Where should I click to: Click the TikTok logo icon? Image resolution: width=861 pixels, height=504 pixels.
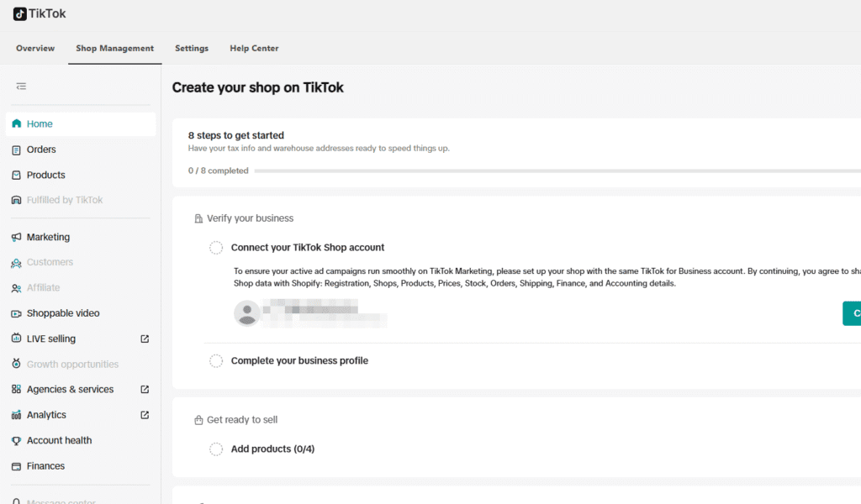[20, 13]
